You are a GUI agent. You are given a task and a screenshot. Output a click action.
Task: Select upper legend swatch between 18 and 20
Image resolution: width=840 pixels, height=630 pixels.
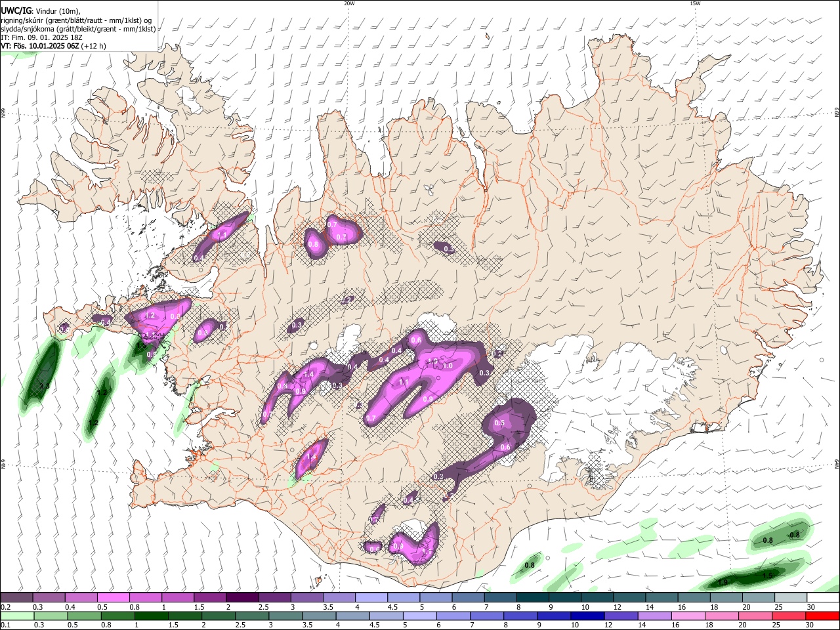(x=726, y=597)
